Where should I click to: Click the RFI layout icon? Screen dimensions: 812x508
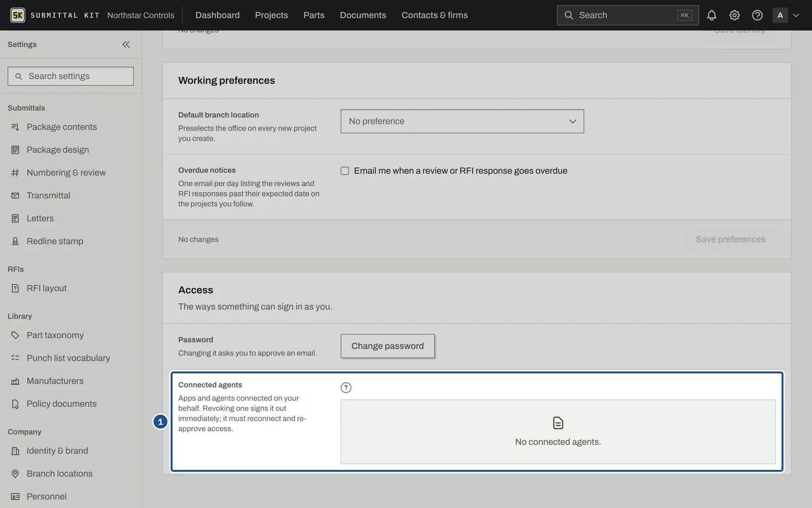click(x=15, y=289)
